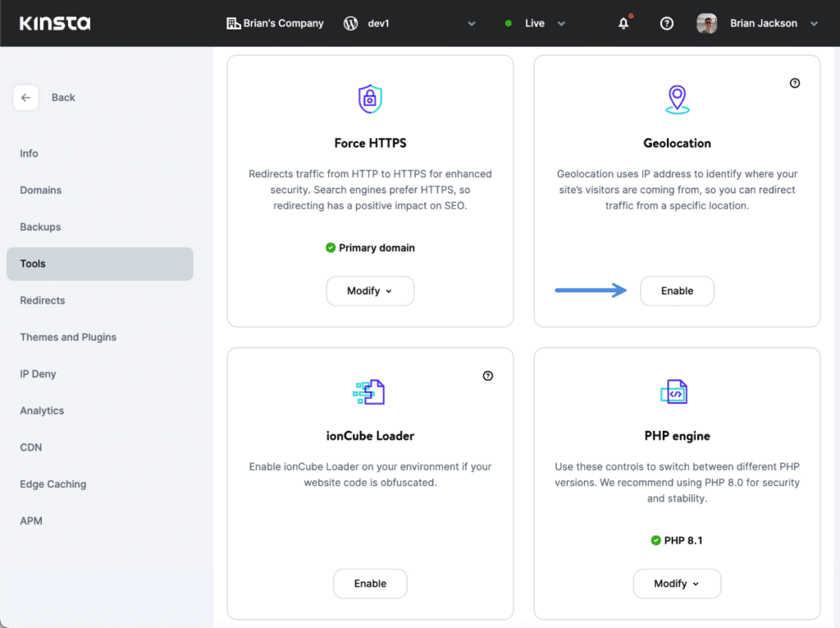Screen dimensions: 840x628
Task: Click Brian's Company name
Action: point(283,23)
